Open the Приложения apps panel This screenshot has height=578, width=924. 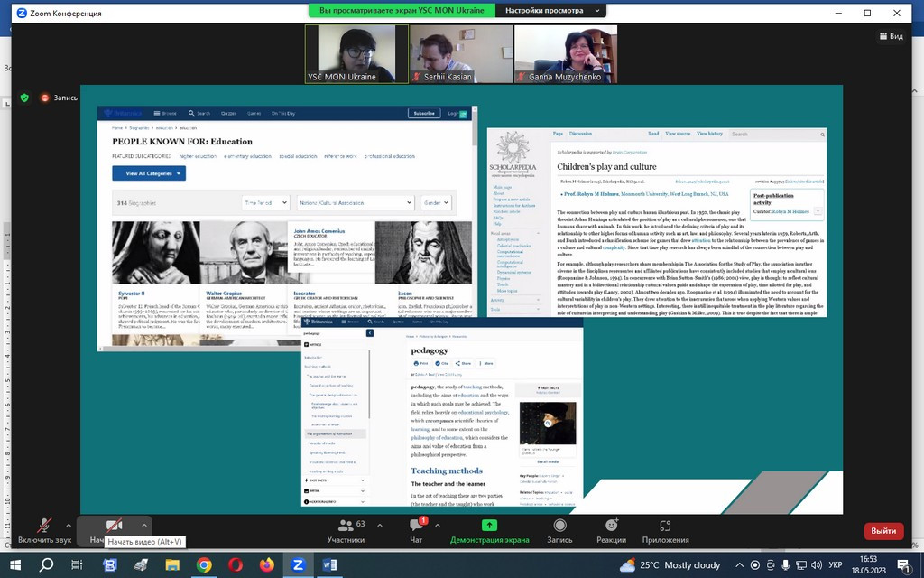pos(665,530)
